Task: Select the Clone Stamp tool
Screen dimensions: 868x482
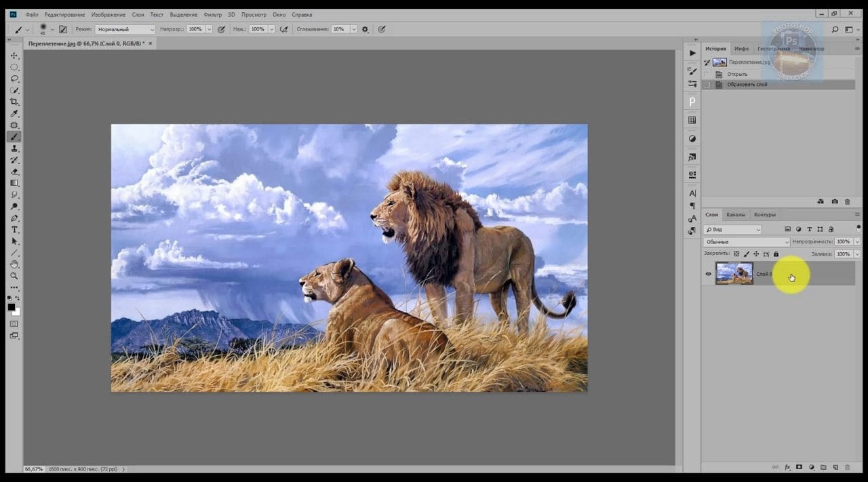Action: click(14, 148)
